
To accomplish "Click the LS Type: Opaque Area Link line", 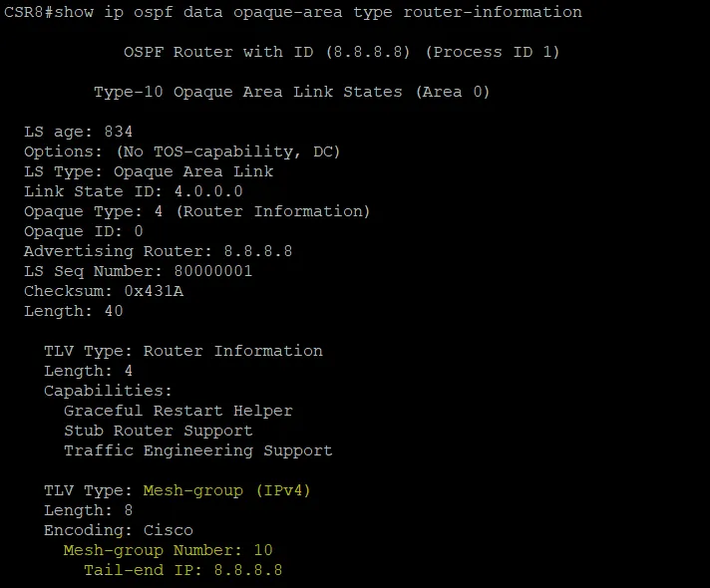I will click(148, 171).
